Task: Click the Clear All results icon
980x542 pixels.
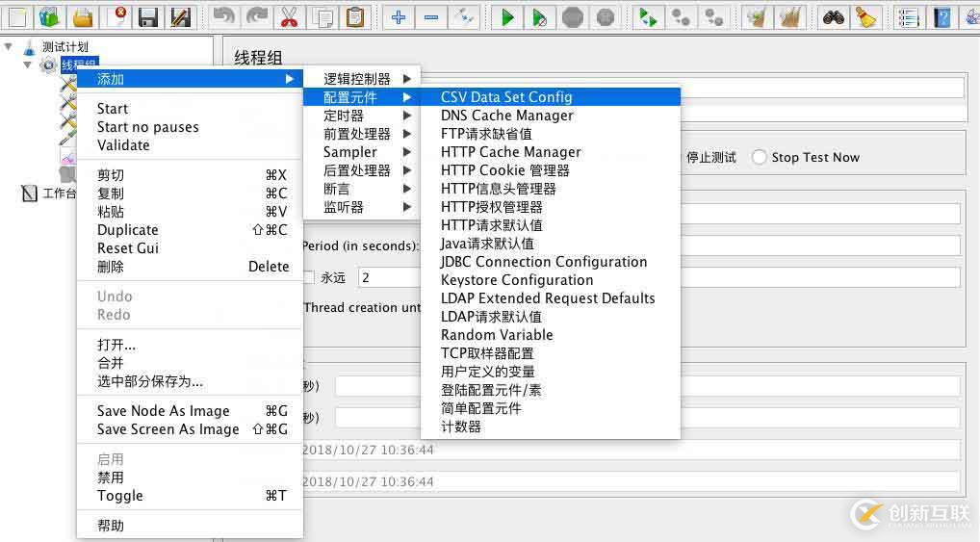Action: (790, 17)
